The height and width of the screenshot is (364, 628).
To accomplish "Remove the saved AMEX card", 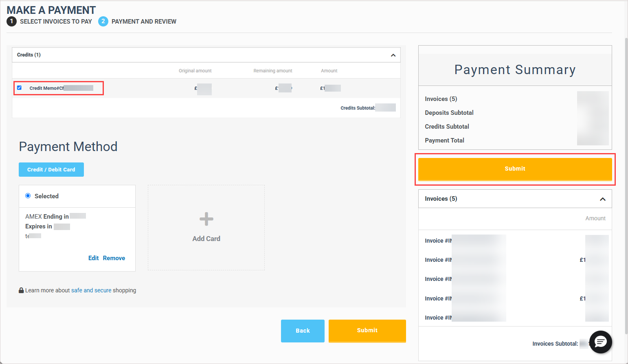I will (114, 258).
